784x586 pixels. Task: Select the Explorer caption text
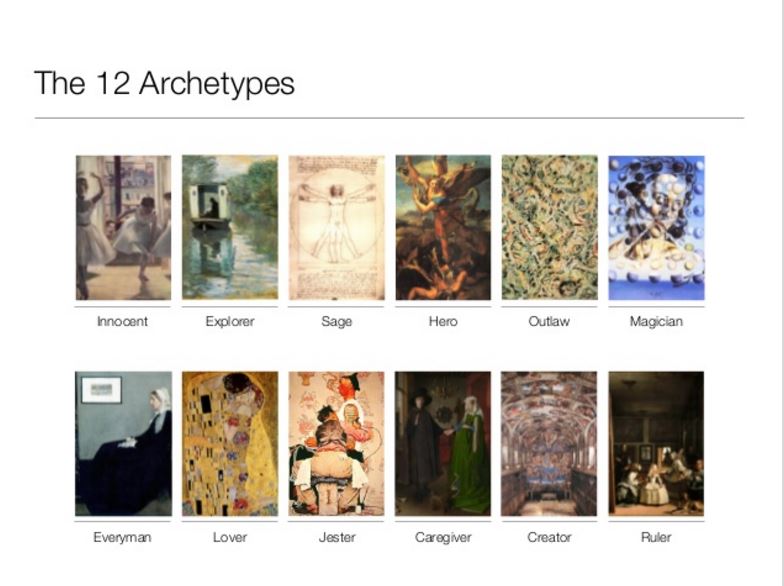230,321
